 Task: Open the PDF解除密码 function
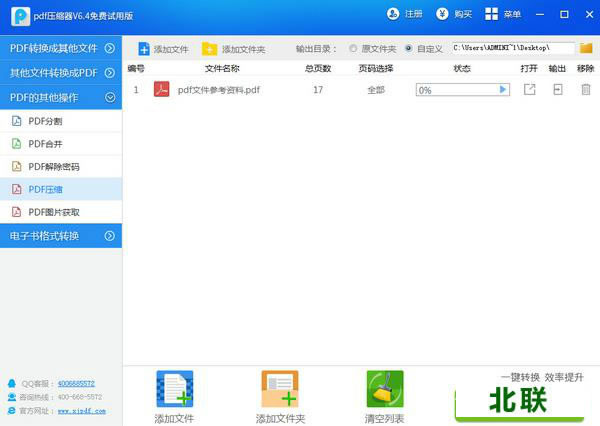click(61, 166)
